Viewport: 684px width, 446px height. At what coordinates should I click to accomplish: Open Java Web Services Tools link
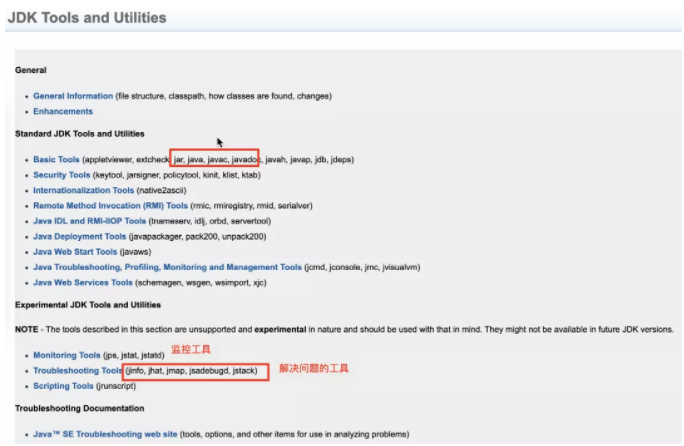point(83,283)
